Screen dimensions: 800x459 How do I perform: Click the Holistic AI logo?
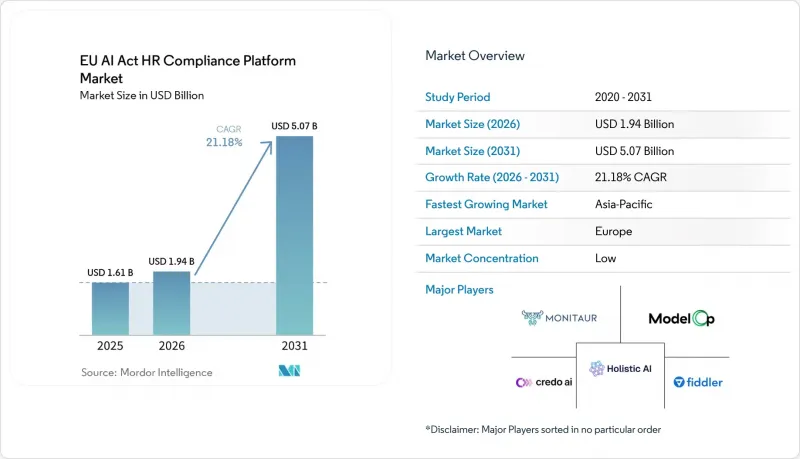tap(620, 368)
